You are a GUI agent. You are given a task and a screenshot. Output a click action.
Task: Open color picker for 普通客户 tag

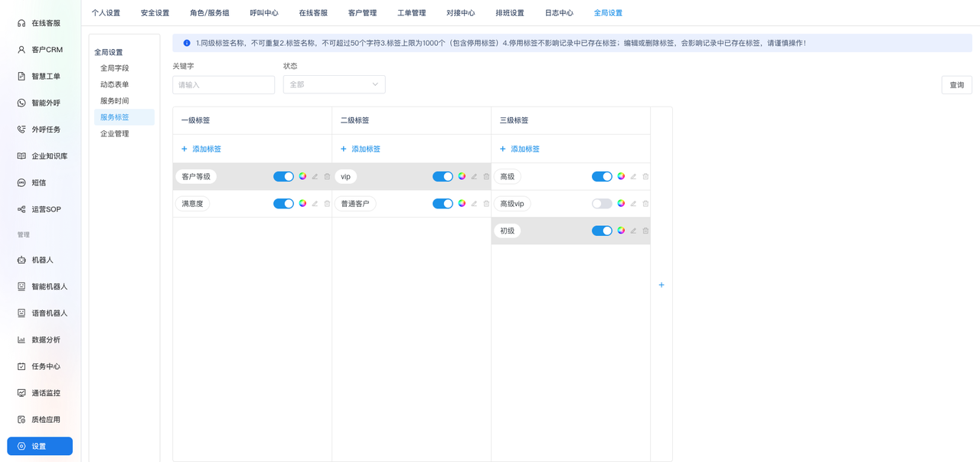pos(462,204)
